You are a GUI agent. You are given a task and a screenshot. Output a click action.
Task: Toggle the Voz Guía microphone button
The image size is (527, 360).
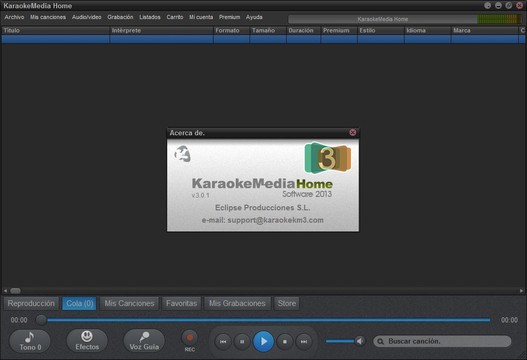pyautogui.click(x=144, y=341)
